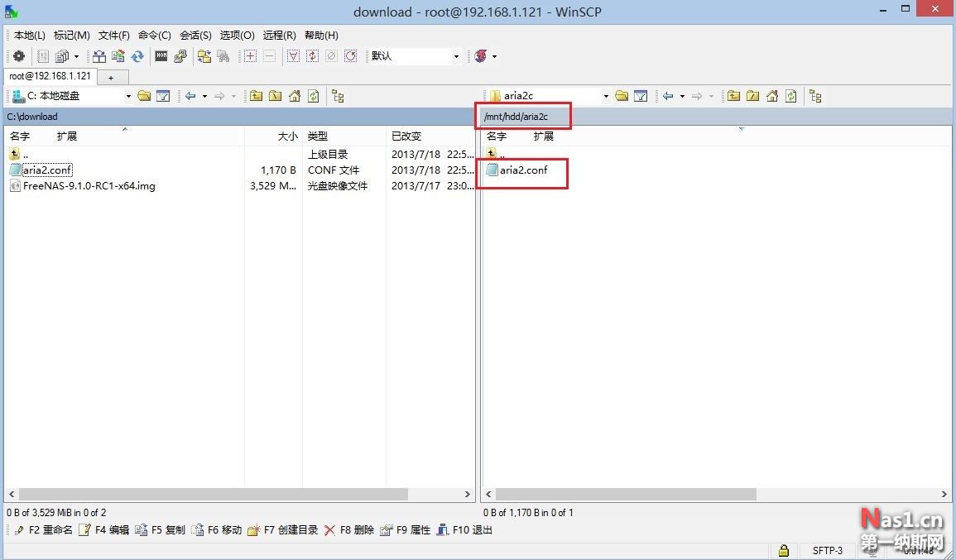
Task: Open the aria2c remote directory dropdown
Action: click(605, 96)
